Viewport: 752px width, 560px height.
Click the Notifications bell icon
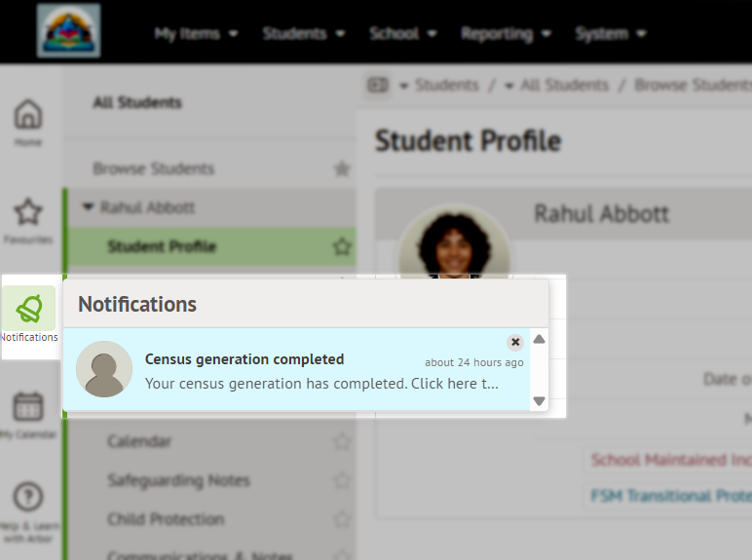(x=29, y=310)
